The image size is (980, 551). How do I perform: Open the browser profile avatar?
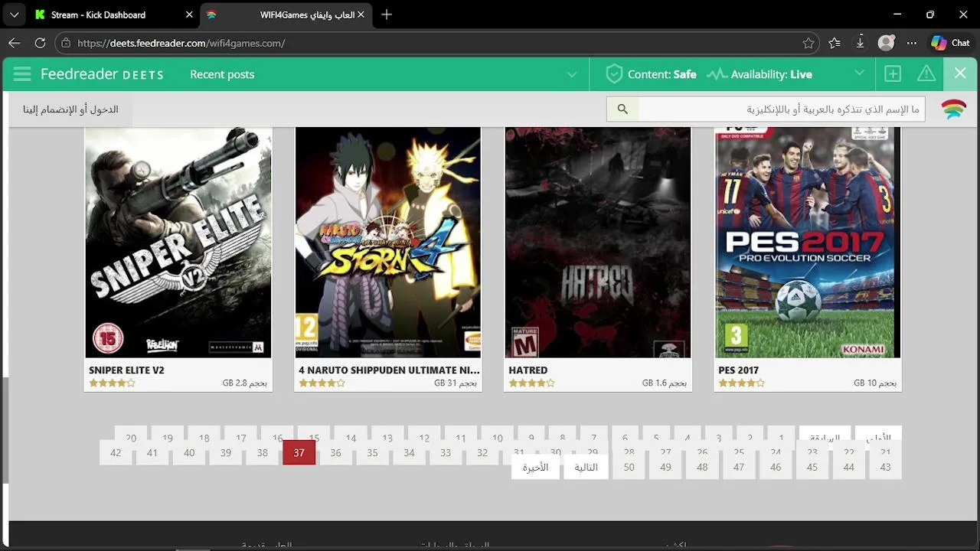point(886,43)
